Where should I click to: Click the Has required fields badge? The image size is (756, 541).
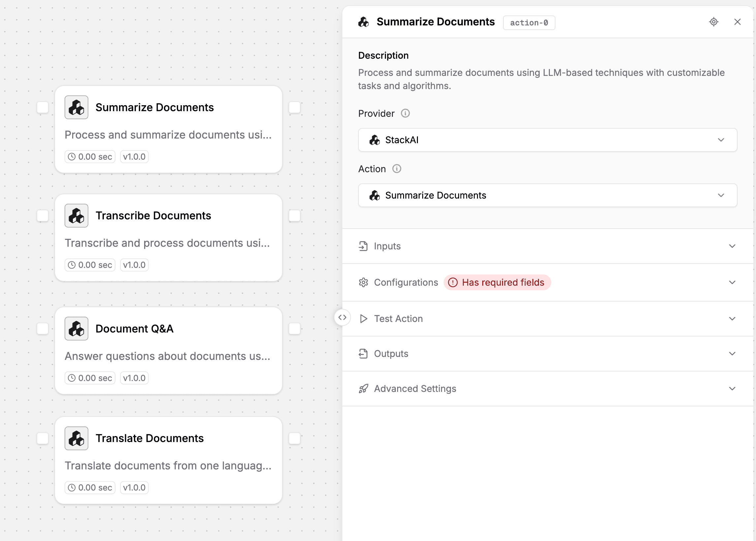coord(497,282)
